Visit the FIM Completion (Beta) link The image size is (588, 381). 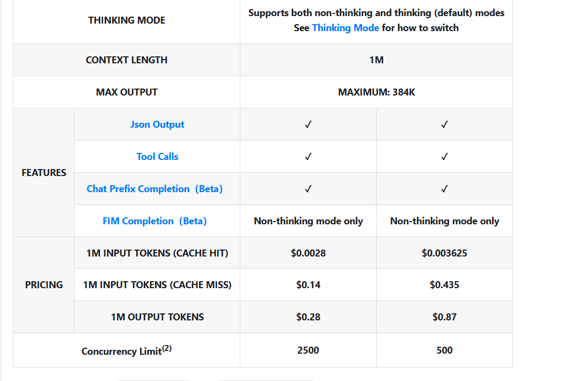(x=155, y=221)
